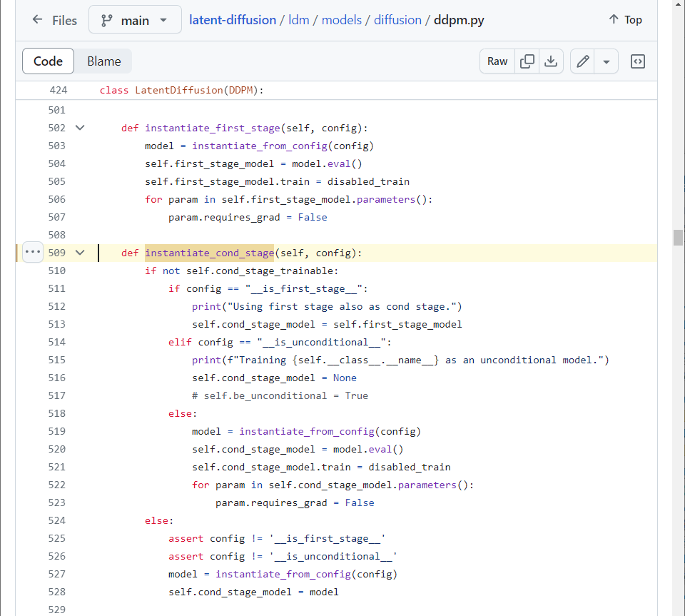Click the ddpm.py file name in breadcrumb
The image size is (685, 616).
coord(459,20)
